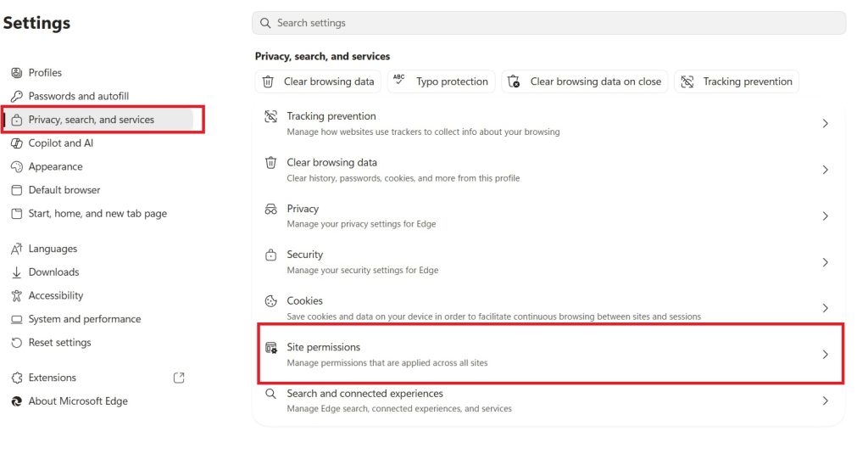The image size is (868, 465).
Task: Click Clear browsing data on close chip
Action: pos(585,81)
